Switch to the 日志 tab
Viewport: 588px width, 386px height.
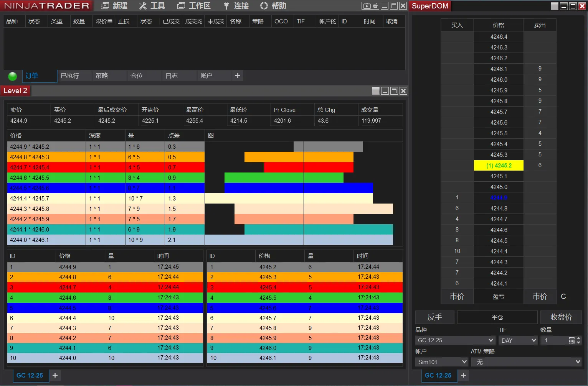tap(172, 76)
